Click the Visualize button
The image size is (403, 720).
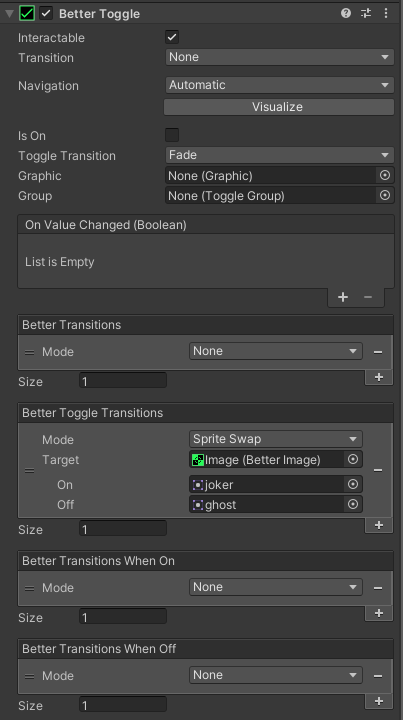(279, 107)
